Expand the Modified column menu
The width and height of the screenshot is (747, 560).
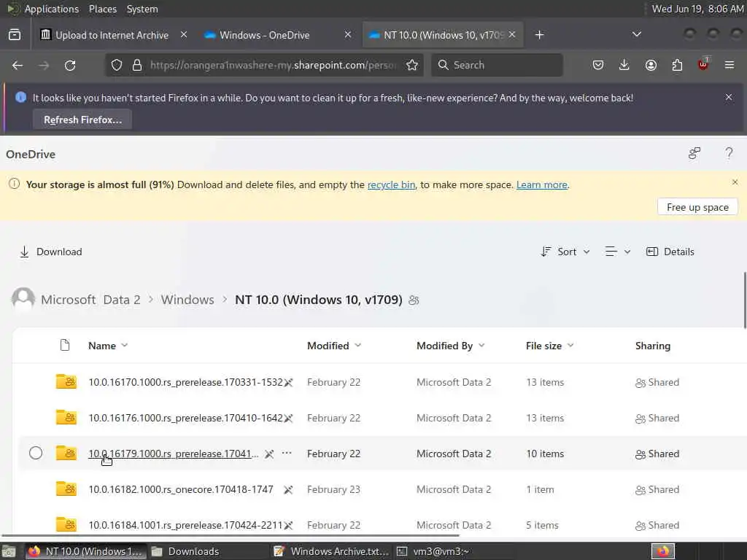click(x=357, y=345)
